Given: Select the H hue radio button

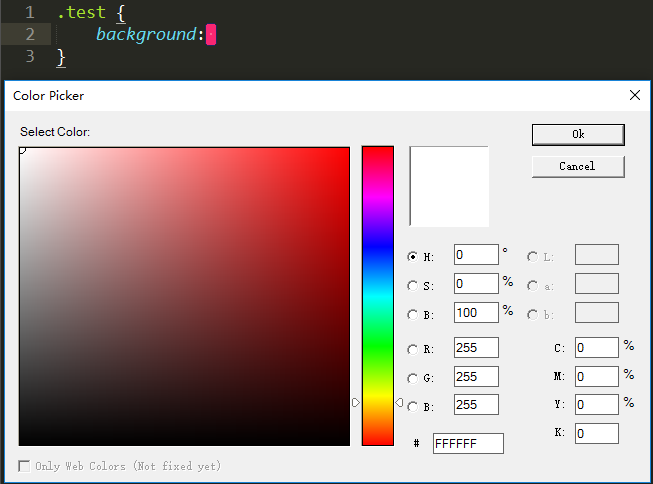Looking at the screenshot, I should (413, 257).
